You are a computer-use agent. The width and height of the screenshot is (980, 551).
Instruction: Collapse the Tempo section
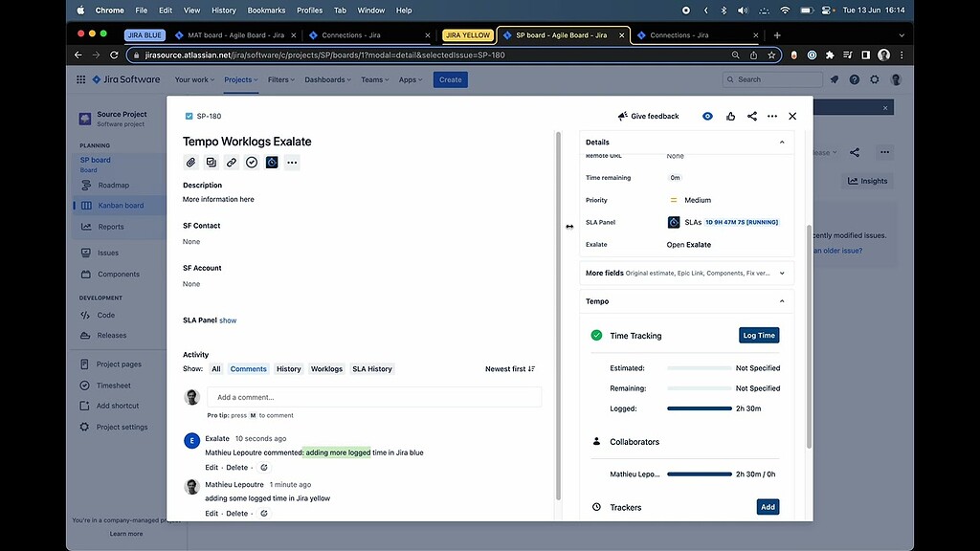pyautogui.click(x=780, y=300)
